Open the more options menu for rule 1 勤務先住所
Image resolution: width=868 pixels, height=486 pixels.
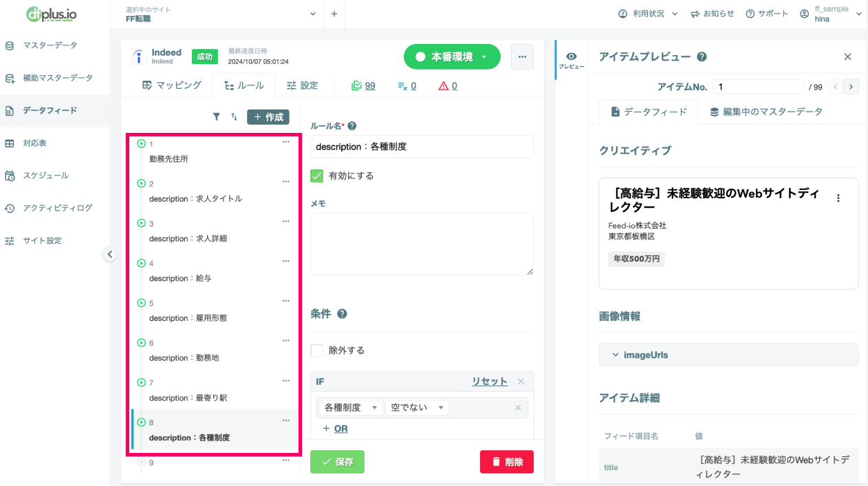click(286, 142)
